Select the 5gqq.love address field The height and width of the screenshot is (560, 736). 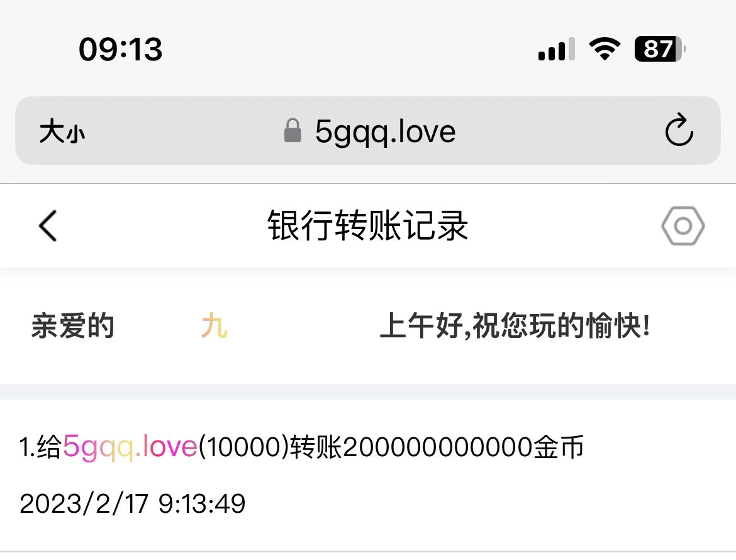click(368, 130)
